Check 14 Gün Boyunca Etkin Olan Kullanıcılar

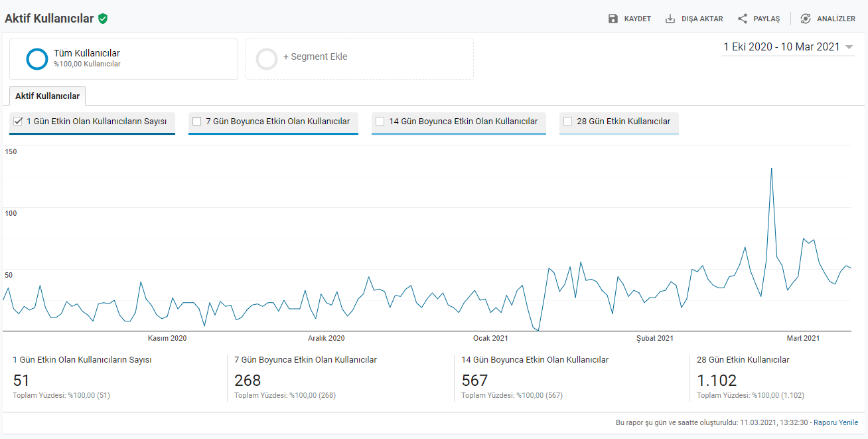[x=380, y=122]
